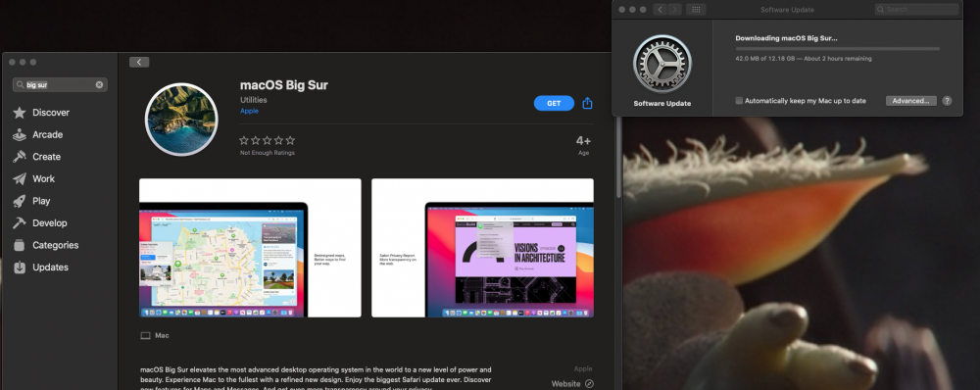Click the Work paper plane icon

click(20, 178)
